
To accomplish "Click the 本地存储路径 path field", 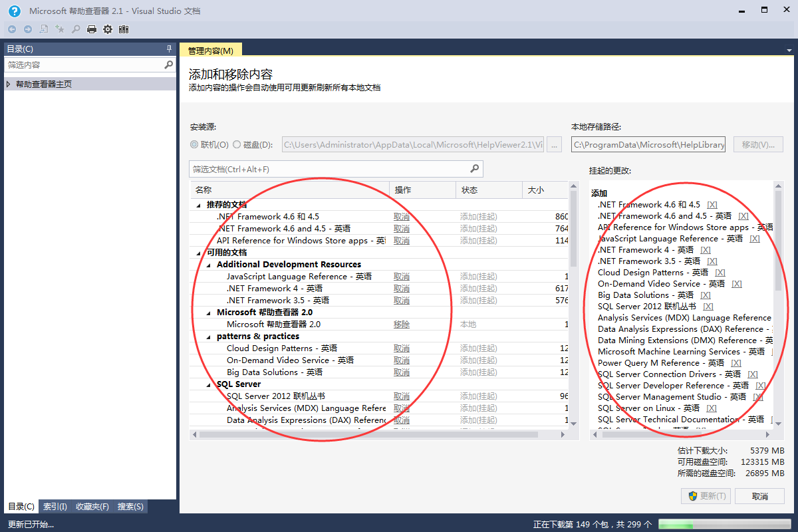I will click(x=649, y=144).
